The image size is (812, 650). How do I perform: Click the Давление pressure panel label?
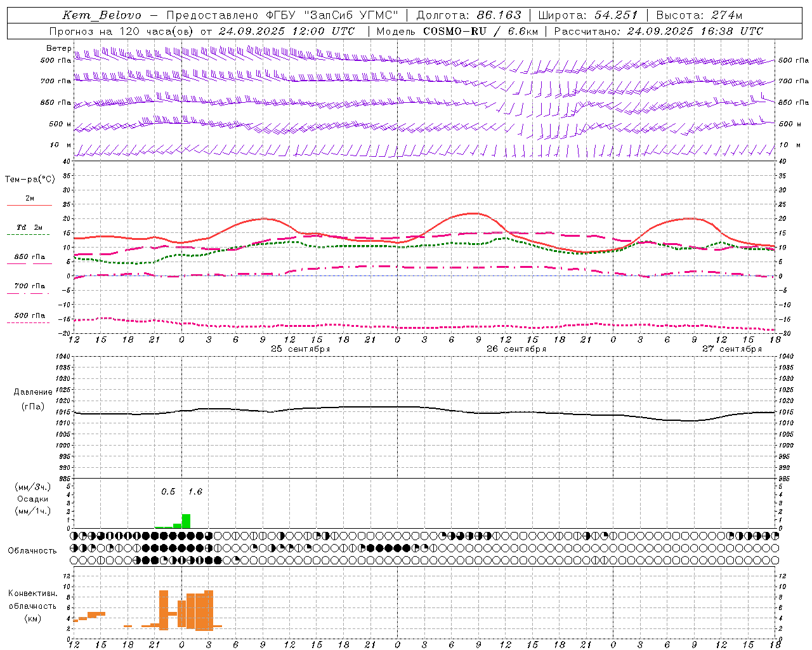point(33,392)
